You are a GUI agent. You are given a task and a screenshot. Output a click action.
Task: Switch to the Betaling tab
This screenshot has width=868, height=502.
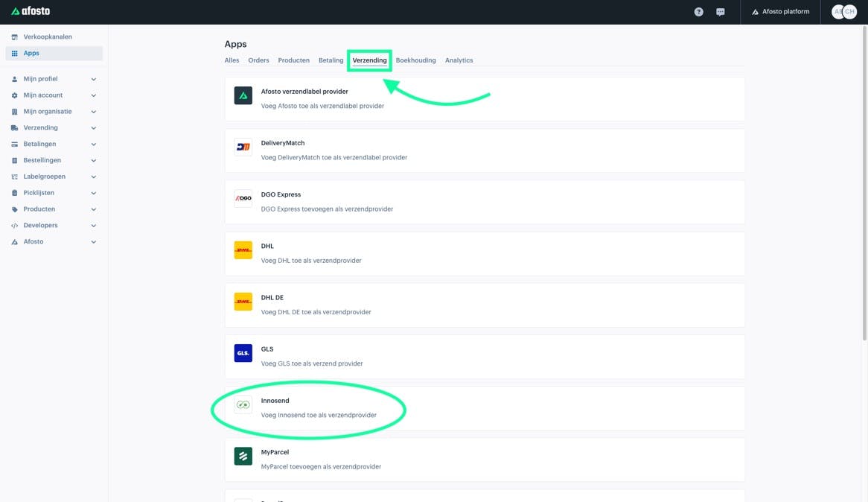331,60
